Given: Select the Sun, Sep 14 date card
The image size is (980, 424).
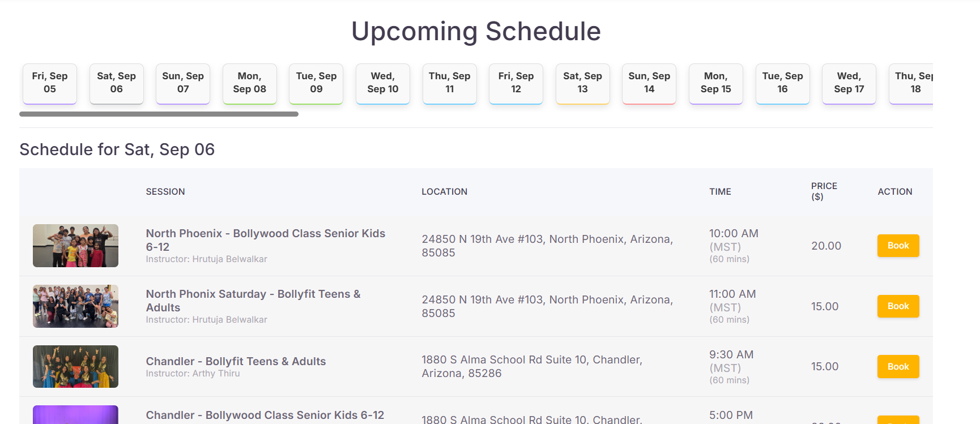Looking at the screenshot, I should tap(649, 83).
